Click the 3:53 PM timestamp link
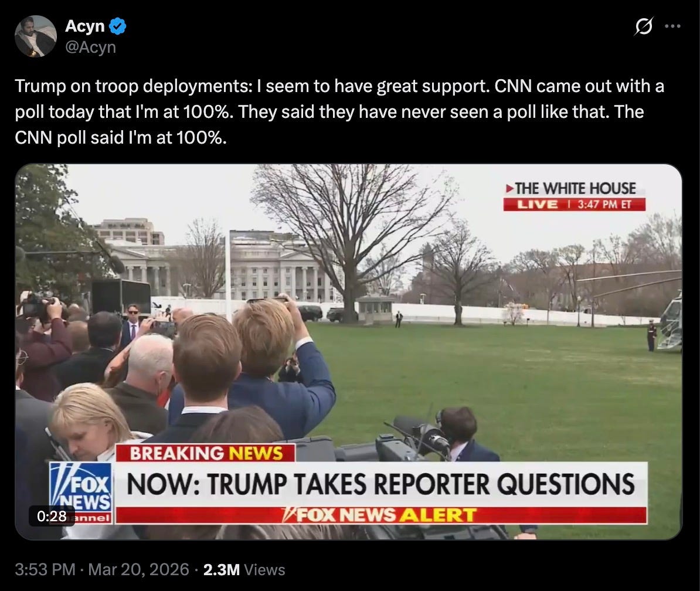700x591 pixels. [45, 569]
